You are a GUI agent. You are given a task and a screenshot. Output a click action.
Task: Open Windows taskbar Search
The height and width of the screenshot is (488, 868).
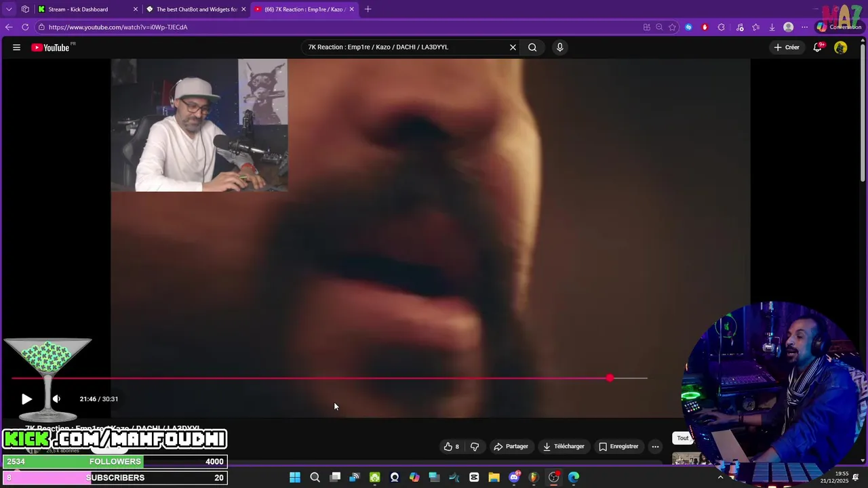[x=315, y=477]
